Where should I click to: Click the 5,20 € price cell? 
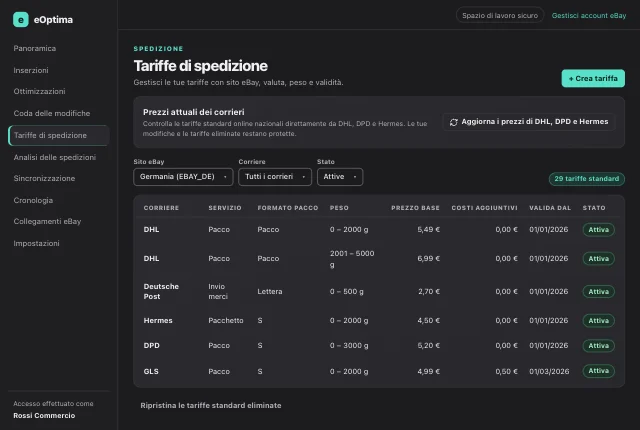point(429,346)
